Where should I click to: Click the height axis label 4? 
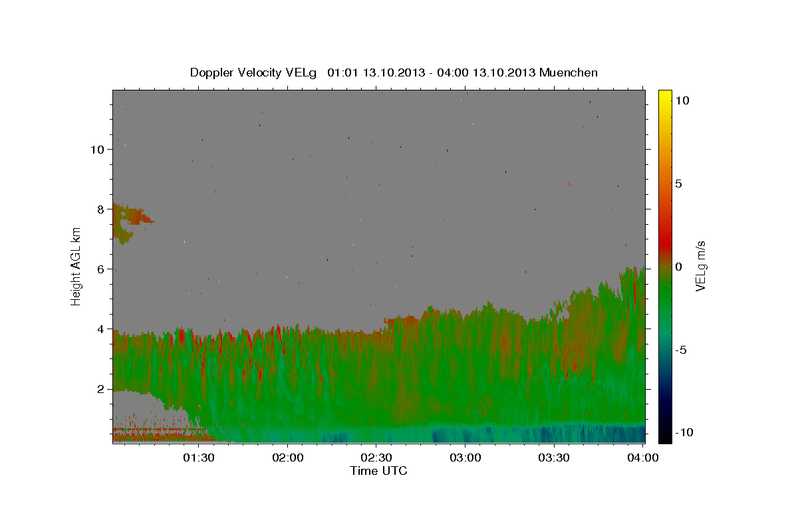click(x=100, y=329)
